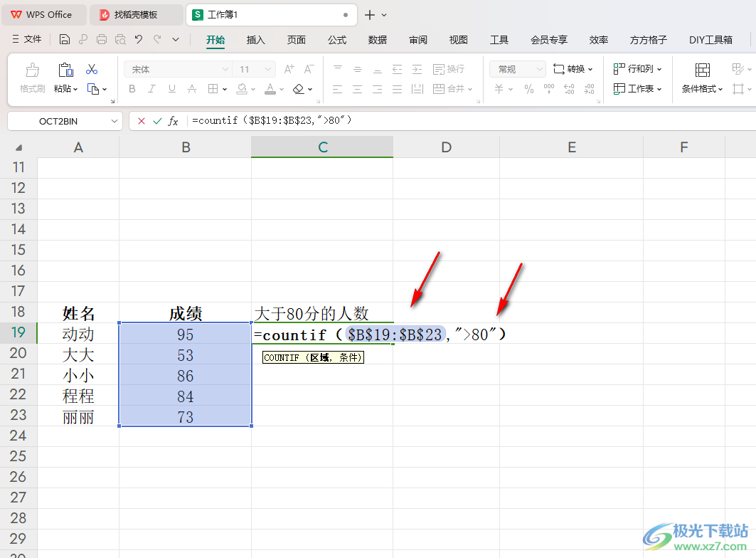Click the Save icon in quick toolbar
This screenshot has width=756, height=558.
pos(65,40)
